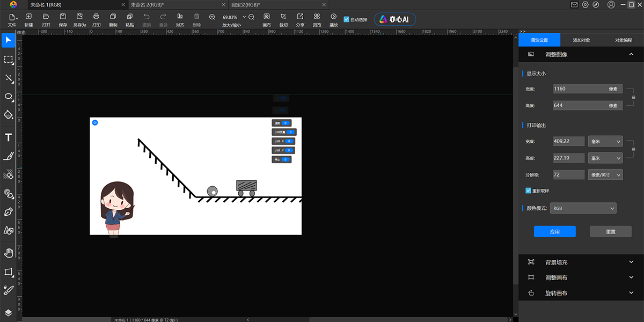Switch to the 自定义(RGB)* document tab

pos(246,4)
